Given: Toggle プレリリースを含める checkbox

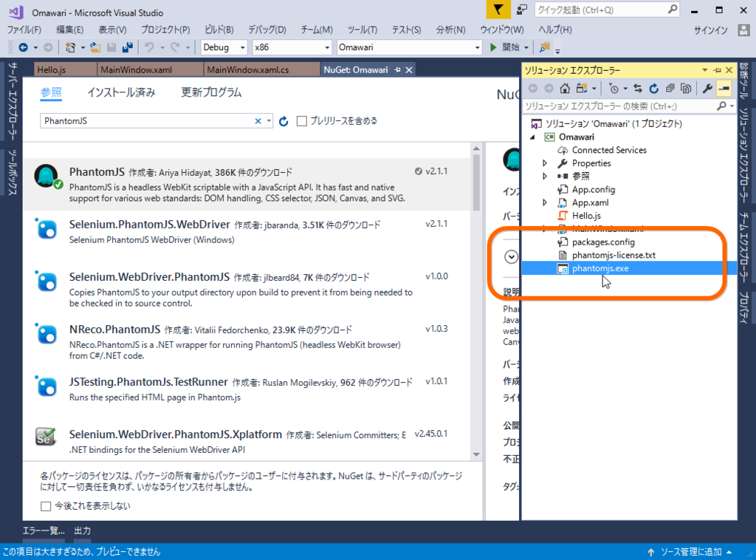Looking at the screenshot, I should point(302,121).
